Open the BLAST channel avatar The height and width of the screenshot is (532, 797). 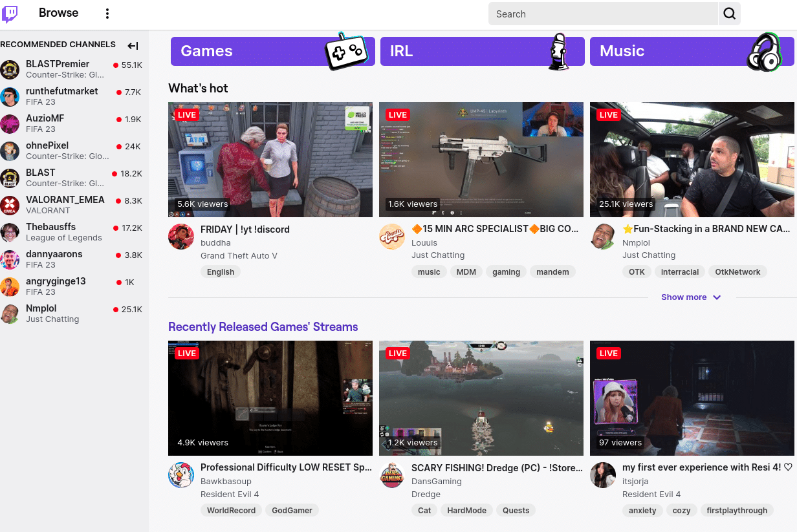(10, 178)
